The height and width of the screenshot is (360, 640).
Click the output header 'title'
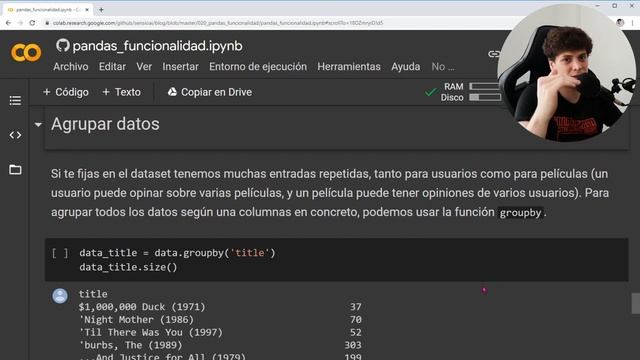pyautogui.click(x=93, y=294)
